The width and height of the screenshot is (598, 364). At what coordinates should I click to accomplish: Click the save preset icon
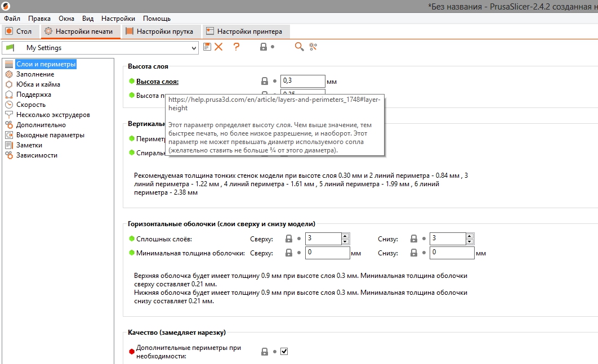pos(207,47)
